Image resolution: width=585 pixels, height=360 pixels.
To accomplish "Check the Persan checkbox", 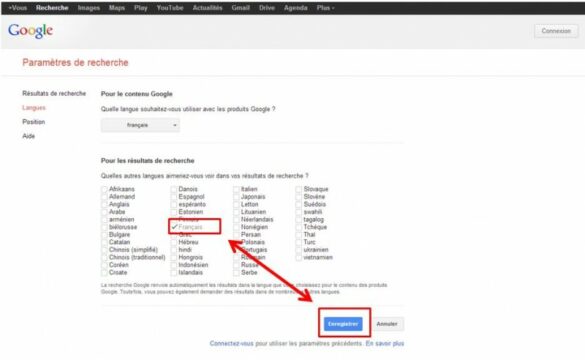I will (236, 235).
